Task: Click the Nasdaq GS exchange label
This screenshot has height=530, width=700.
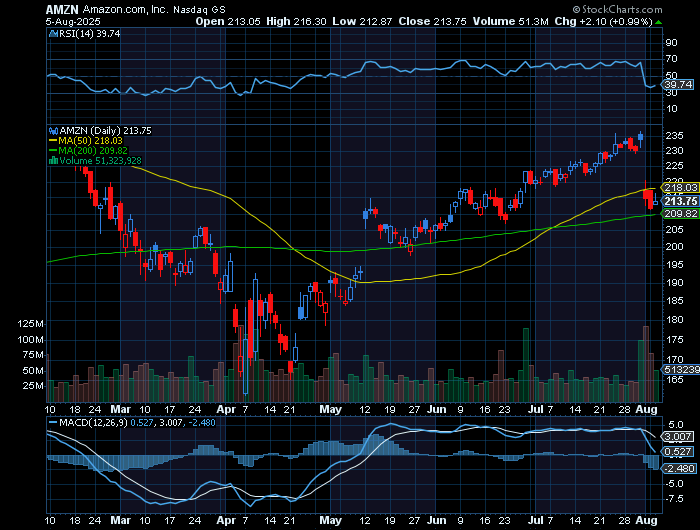Action: pyautogui.click(x=199, y=9)
